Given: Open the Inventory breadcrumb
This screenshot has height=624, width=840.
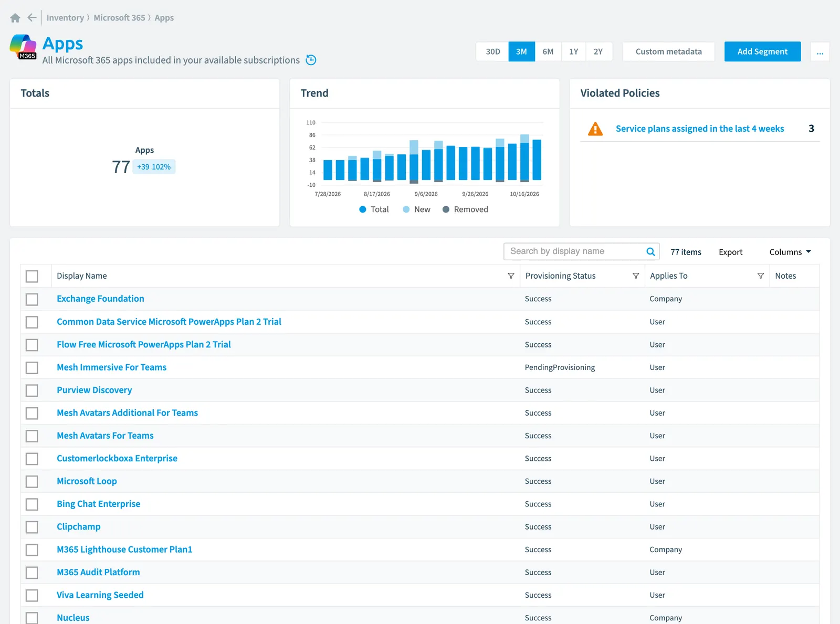Looking at the screenshot, I should point(65,18).
